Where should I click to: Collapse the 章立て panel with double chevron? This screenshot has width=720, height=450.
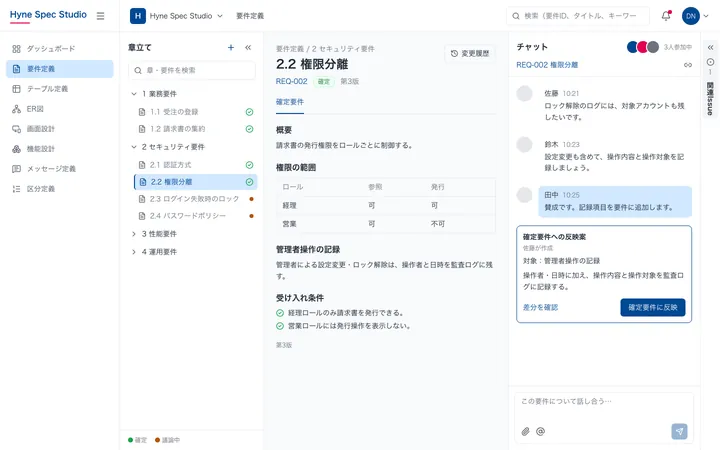click(x=248, y=47)
